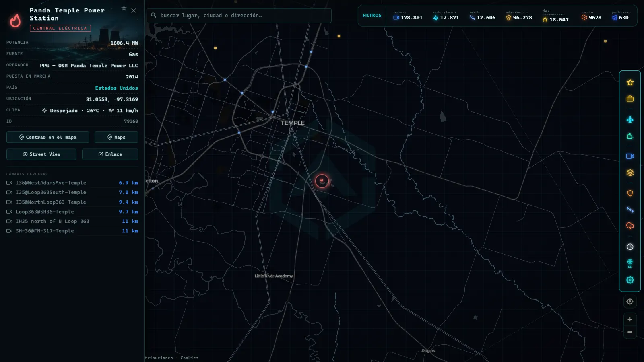Open the clock history icon in sidebar
Screen dimensions: 644x362
point(630,247)
